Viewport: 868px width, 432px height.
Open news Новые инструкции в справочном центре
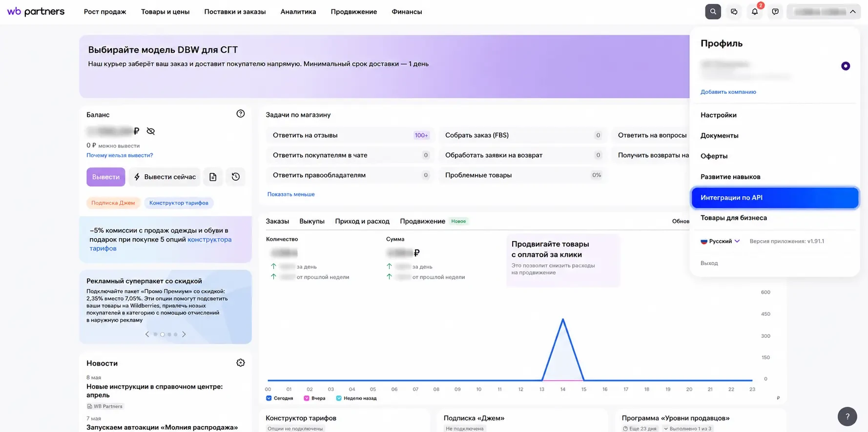(x=155, y=391)
